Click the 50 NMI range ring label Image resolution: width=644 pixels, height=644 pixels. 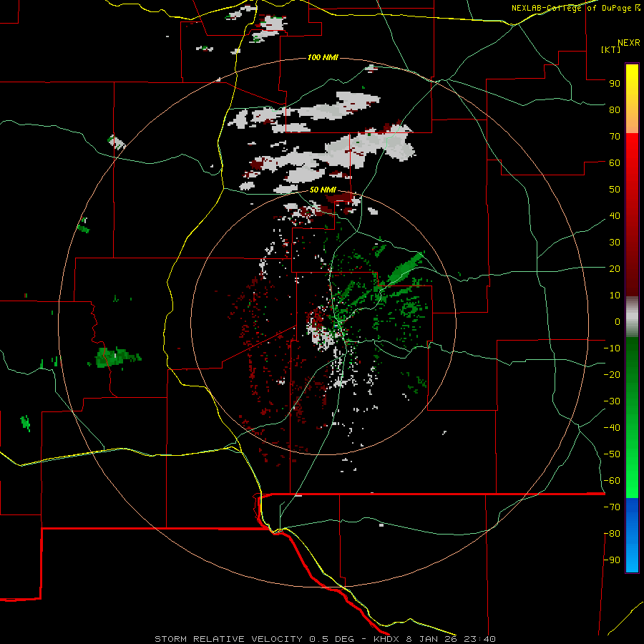[323, 190]
